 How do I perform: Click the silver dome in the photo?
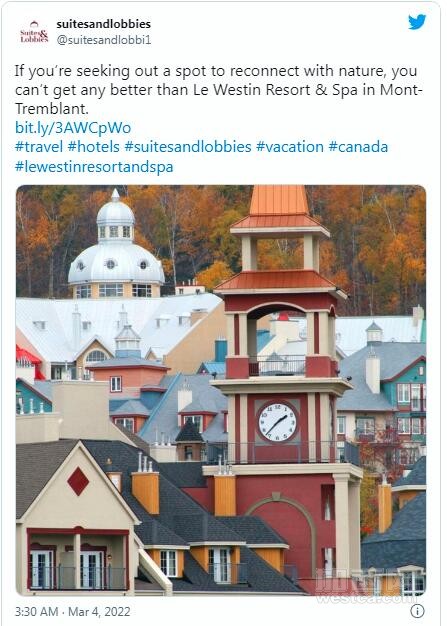point(116,248)
